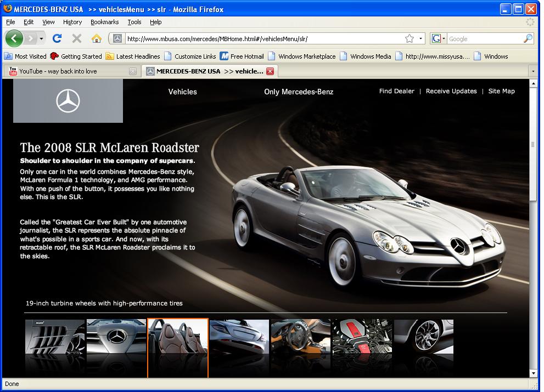
Task: Go back with the green Back arrow
Action: [x=14, y=38]
